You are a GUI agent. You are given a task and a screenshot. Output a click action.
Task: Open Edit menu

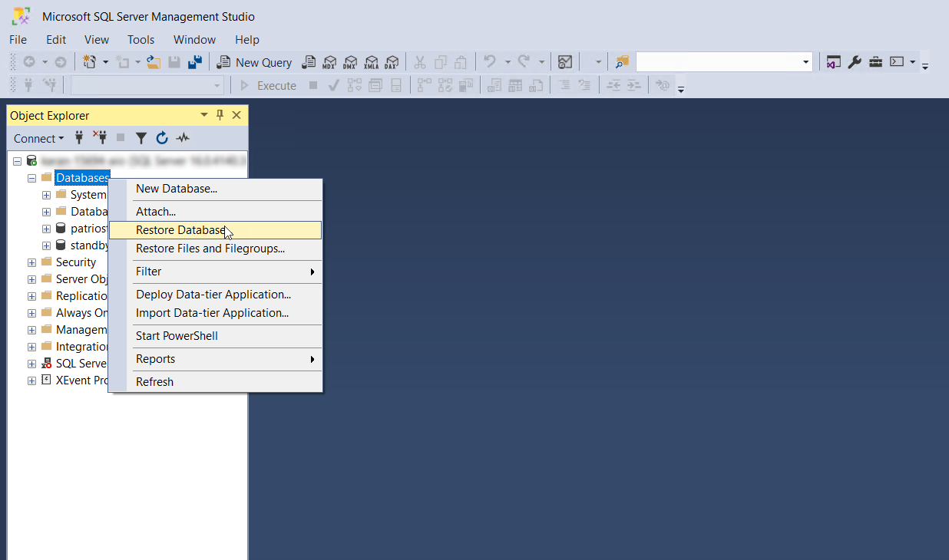coord(56,39)
